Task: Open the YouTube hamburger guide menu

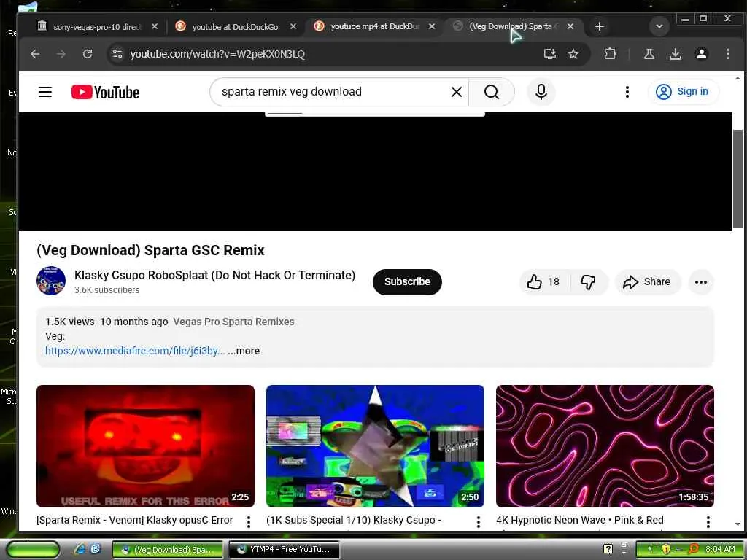Action: tap(45, 91)
